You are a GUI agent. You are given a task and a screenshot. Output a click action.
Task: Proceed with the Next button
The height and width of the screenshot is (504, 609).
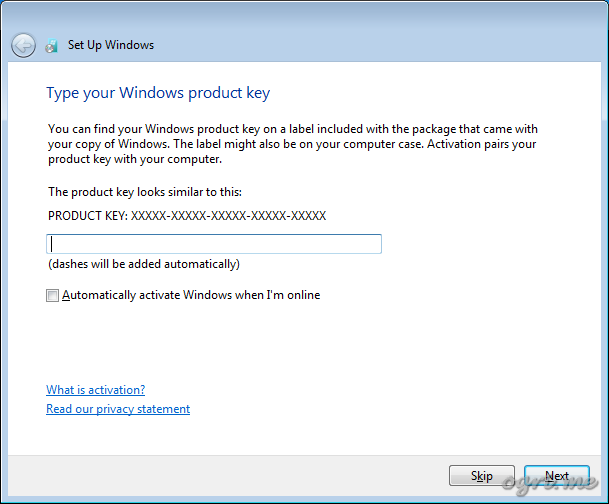[557, 475]
